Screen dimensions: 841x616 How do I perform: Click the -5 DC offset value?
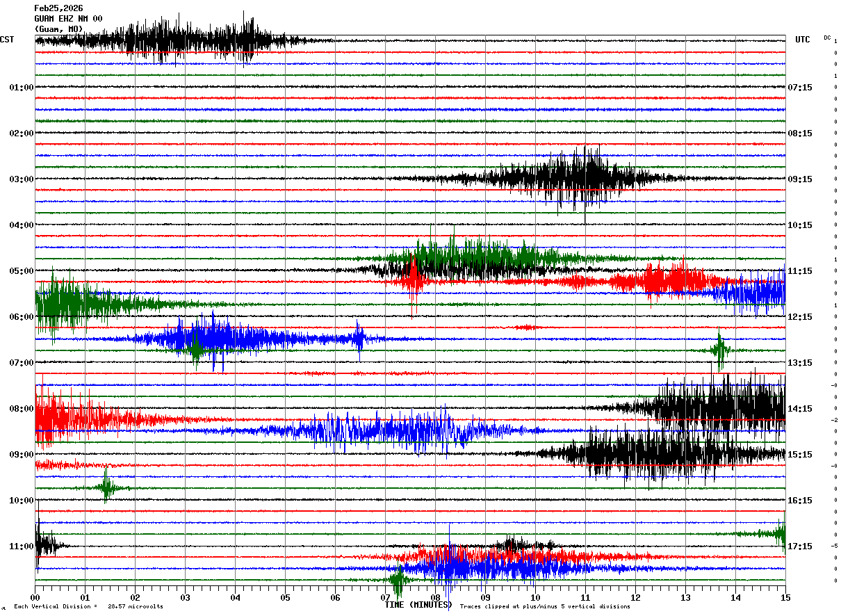[834, 546]
